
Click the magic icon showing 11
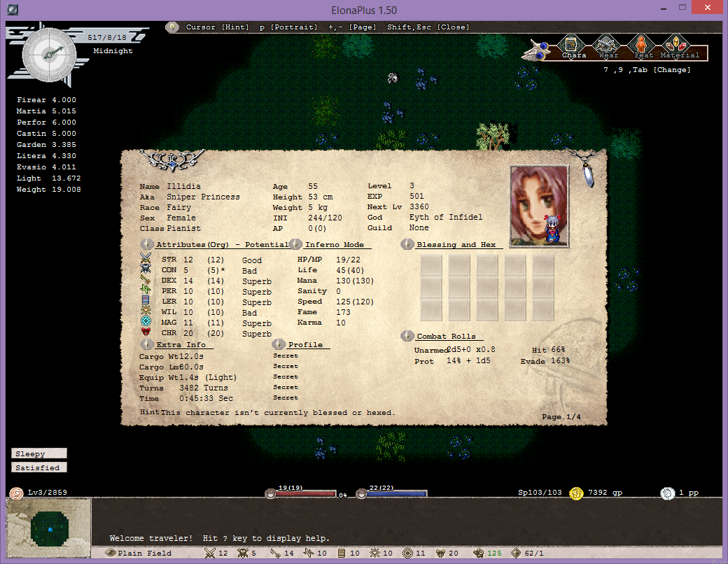407,553
